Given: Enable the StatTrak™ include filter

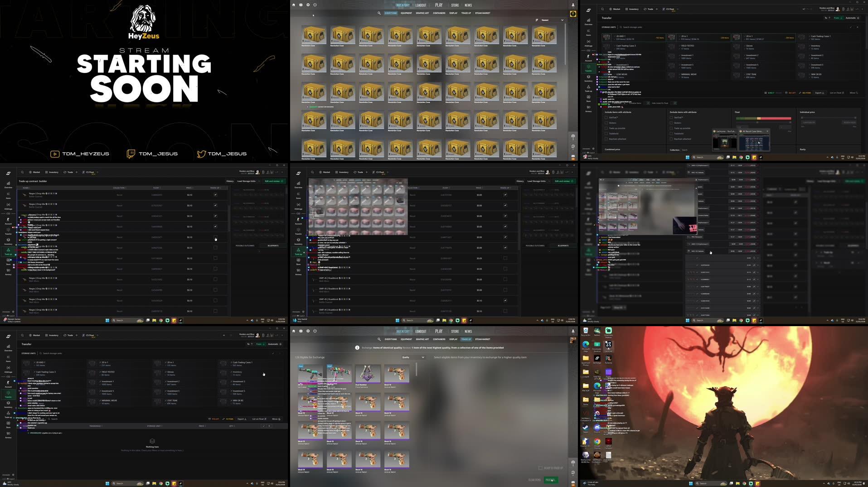Looking at the screenshot, I should point(607,117).
